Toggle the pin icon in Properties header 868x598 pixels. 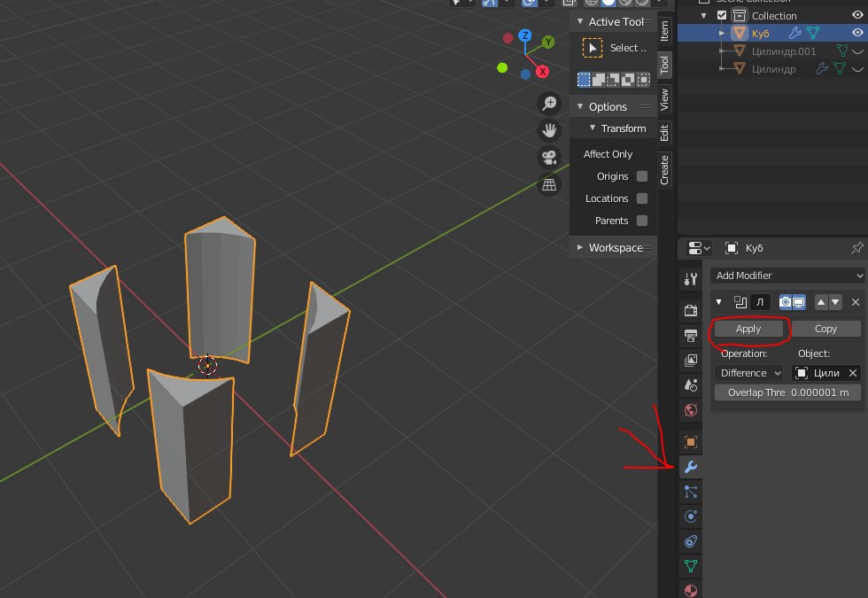tap(857, 248)
